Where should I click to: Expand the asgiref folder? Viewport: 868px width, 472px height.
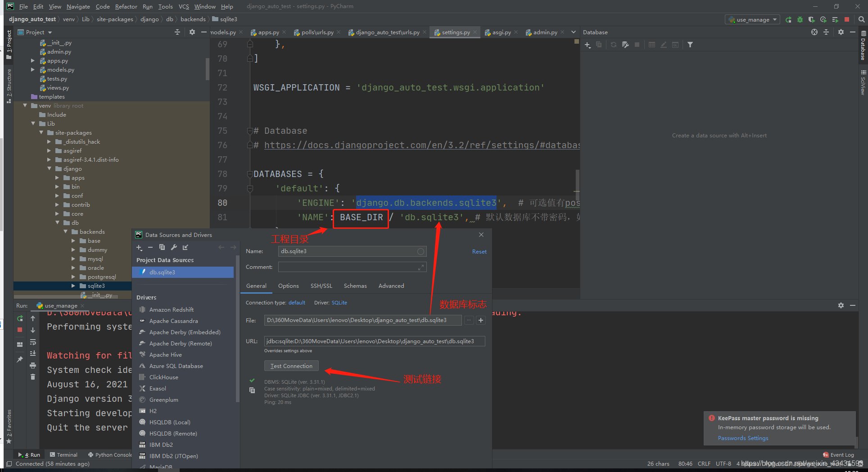coord(50,151)
